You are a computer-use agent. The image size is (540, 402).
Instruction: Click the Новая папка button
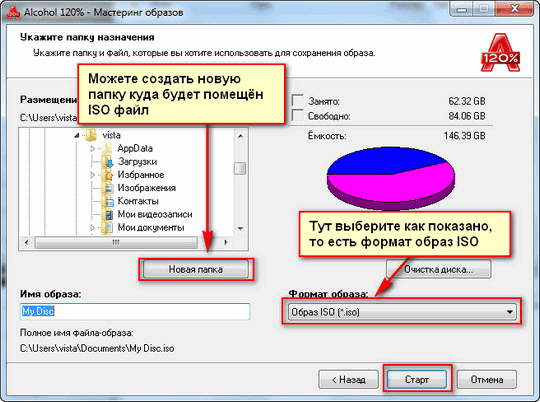point(196,269)
